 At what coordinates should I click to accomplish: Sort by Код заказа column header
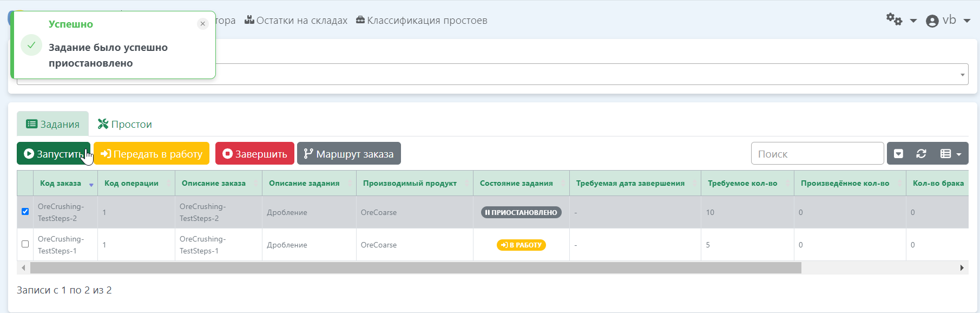[x=61, y=184]
